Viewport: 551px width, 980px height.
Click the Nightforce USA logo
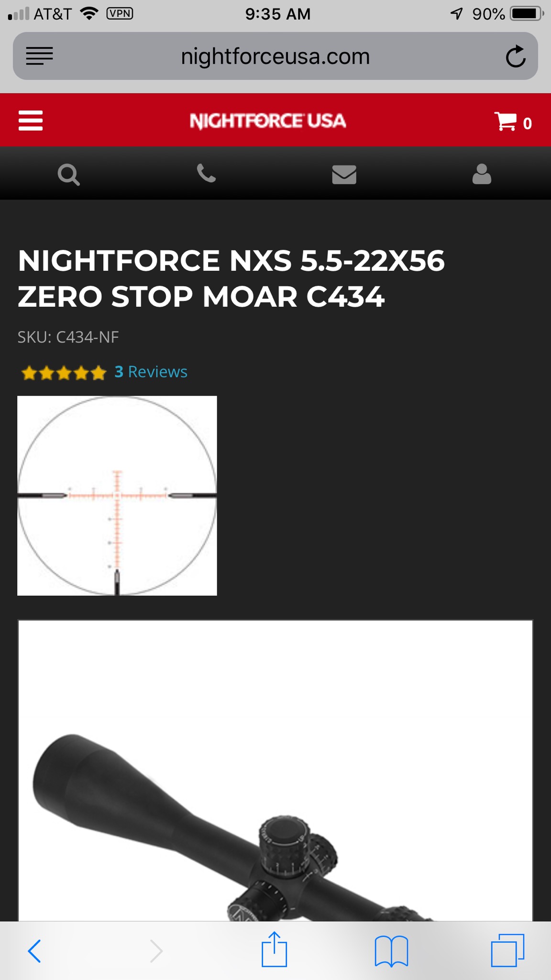click(268, 121)
